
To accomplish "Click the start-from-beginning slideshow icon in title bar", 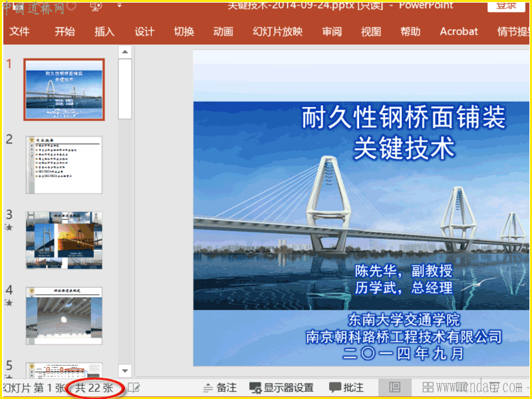I will [96, 6].
